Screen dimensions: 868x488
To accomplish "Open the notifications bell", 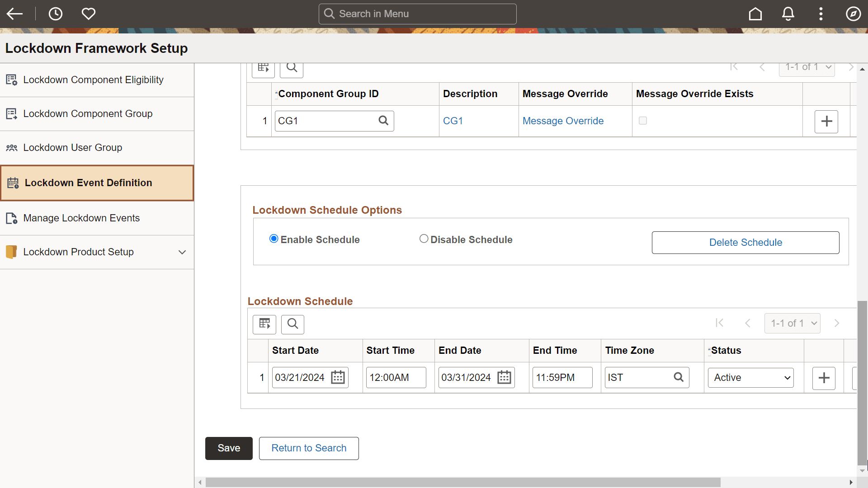I will pyautogui.click(x=788, y=14).
